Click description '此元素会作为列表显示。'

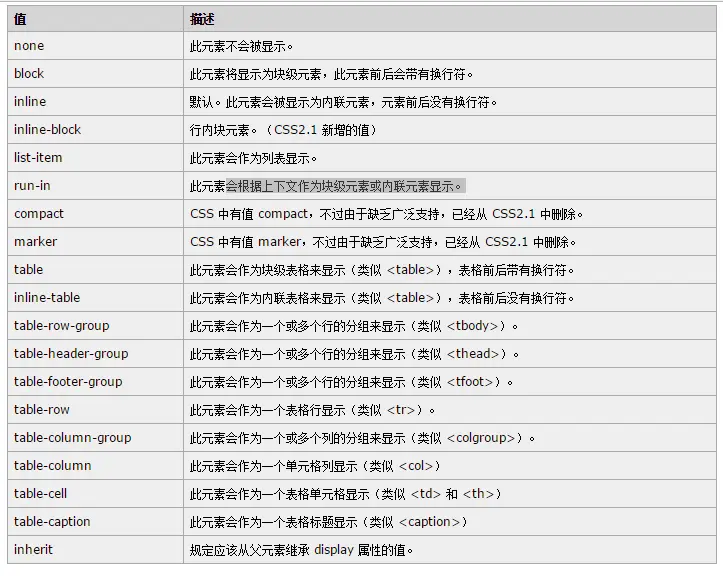pyautogui.click(x=253, y=159)
